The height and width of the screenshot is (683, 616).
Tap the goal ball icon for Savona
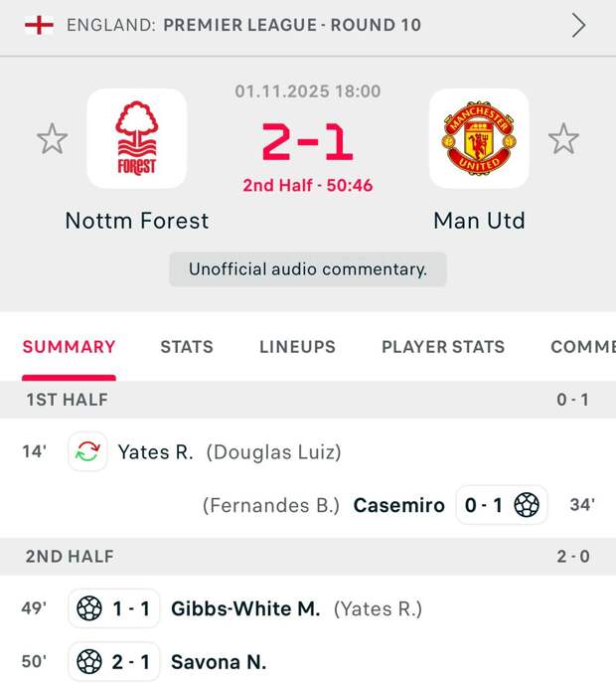tap(89, 661)
